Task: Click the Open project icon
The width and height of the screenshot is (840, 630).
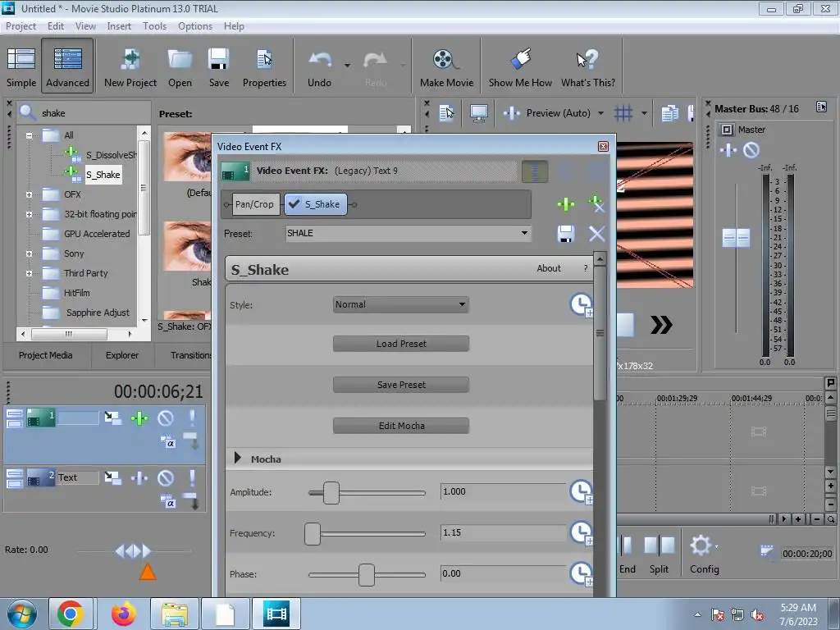Action: coord(180,66)
